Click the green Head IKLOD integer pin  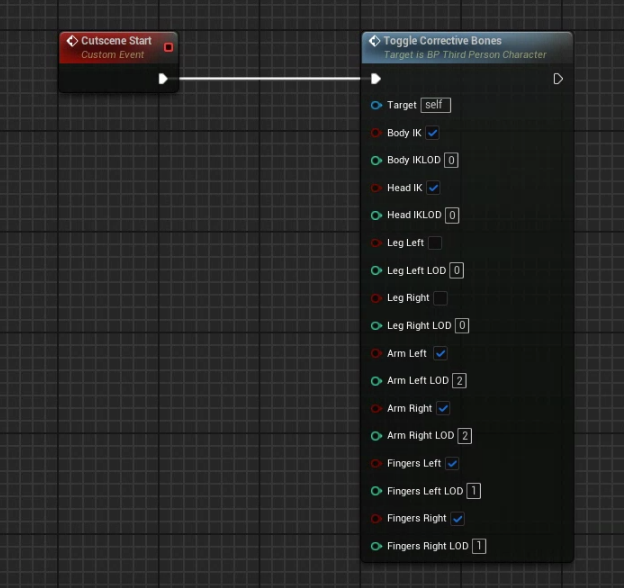[376, 215]
